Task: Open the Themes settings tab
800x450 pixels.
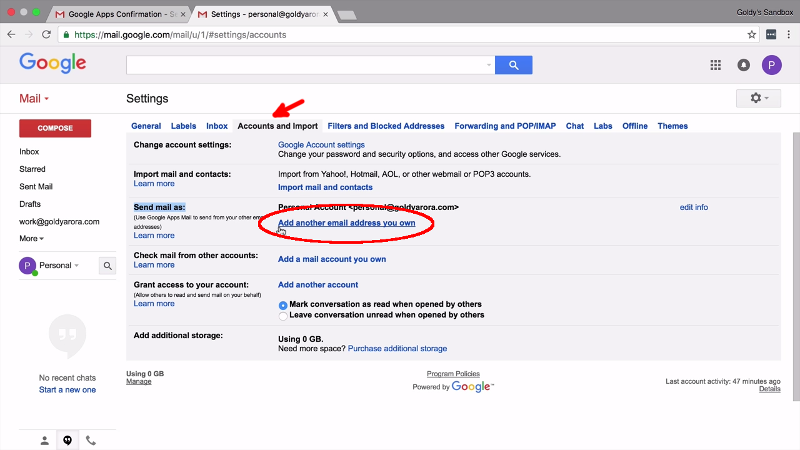Action: (x=672, y=126)
